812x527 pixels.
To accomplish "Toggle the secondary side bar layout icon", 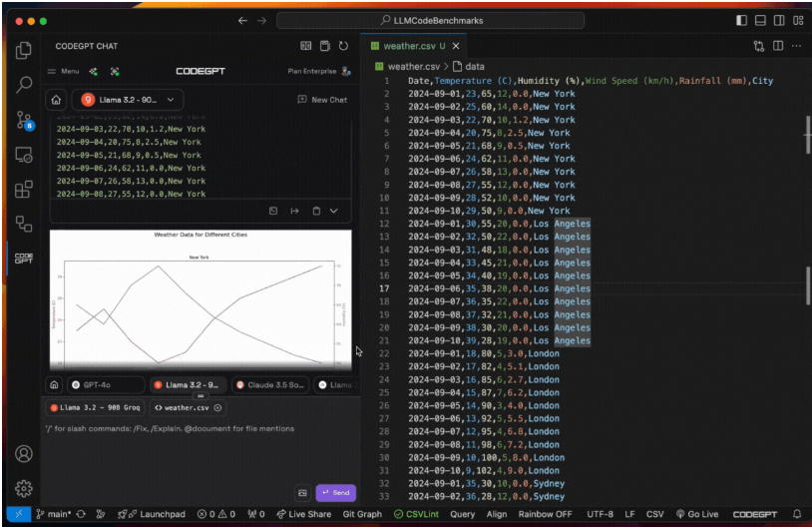I will click(x=779, y=21).
